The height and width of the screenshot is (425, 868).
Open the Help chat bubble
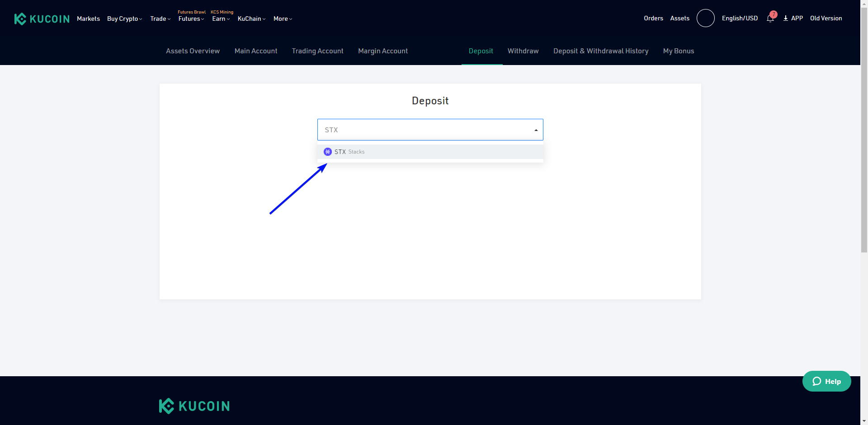tap(826, 381)
